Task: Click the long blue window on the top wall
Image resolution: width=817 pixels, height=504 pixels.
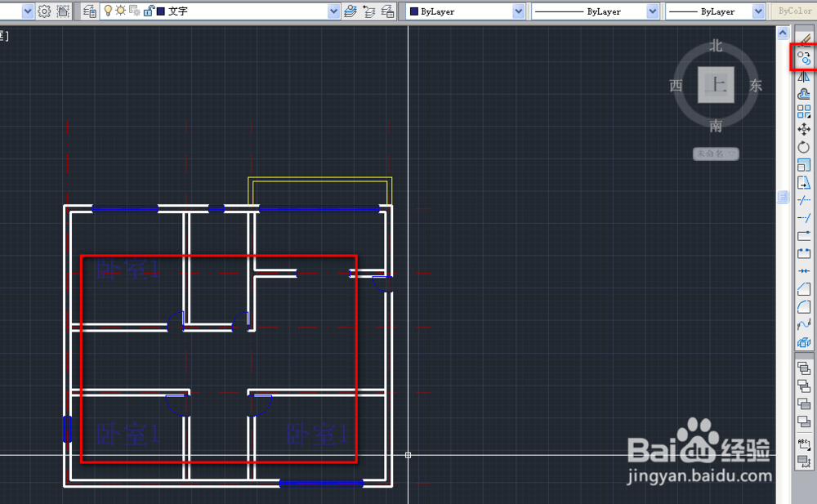Action: [319, 208]
